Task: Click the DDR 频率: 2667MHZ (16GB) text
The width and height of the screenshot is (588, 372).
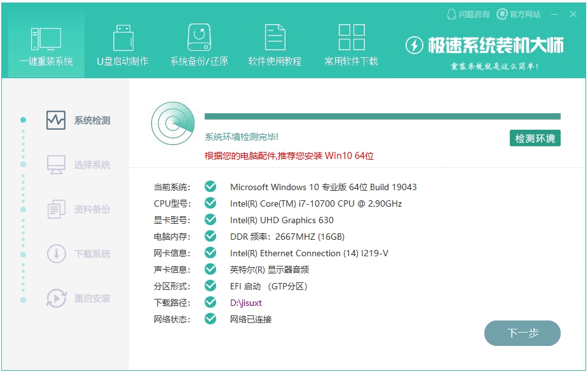Action: pyautogui.click(x=287, y=237)
